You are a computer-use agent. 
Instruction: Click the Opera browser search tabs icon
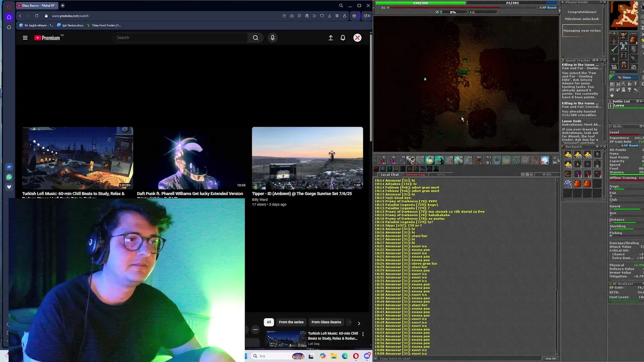coord(341,6)
